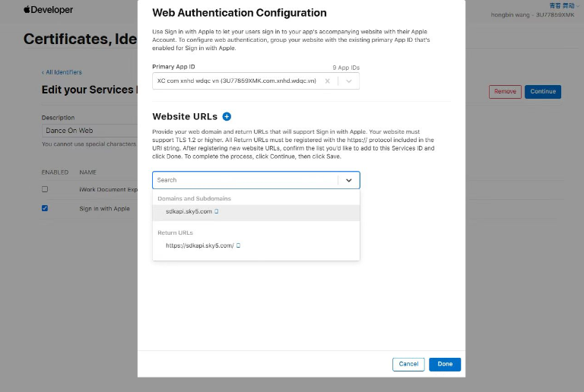The height and width of the screenshot is (392, 584).
Task: Click Done to confirm web authentication
Action: pos(445,364)
